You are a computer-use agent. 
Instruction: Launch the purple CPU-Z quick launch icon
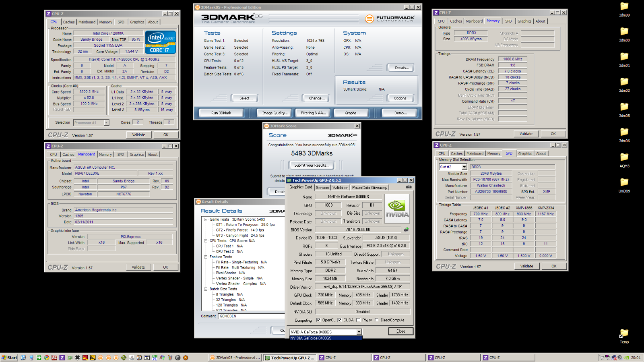62,358
